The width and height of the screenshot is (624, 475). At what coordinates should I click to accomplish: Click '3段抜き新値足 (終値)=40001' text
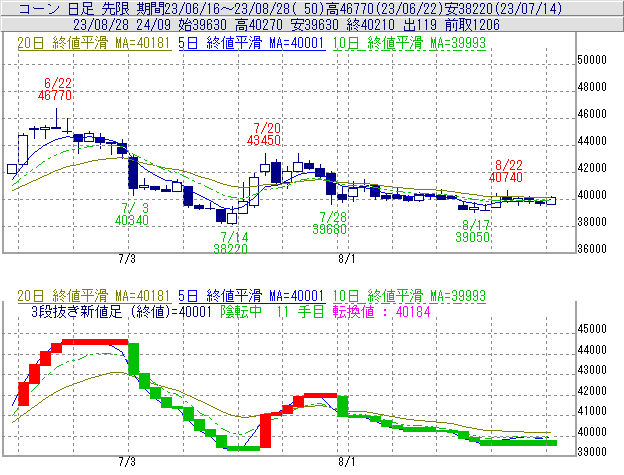pos(121,311)
